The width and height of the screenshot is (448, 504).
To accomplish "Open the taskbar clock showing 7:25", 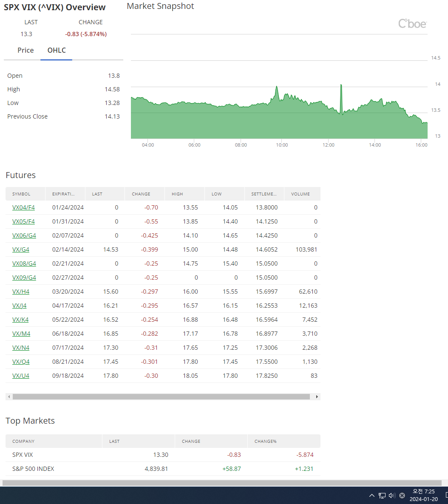I will click(423, 496).
